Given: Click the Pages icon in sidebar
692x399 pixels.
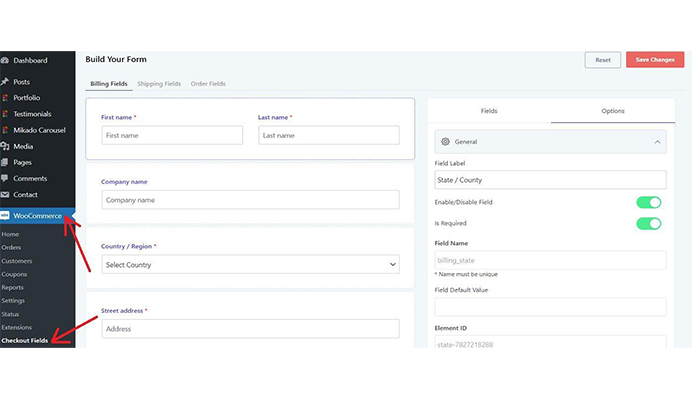Looking at the screenshot, I should [5, 162].
